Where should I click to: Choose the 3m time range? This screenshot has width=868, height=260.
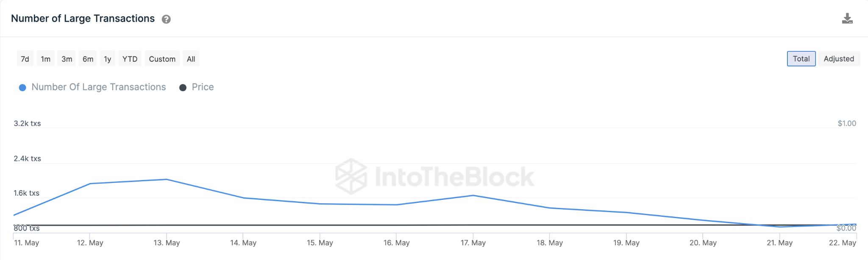coord(67,59)
